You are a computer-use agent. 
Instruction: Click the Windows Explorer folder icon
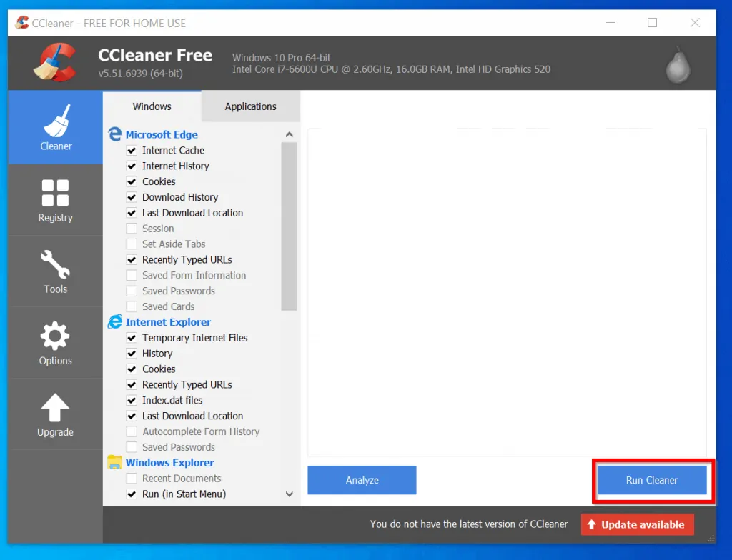click(115, 462)
